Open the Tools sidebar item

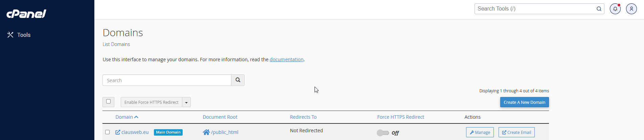[x=19, y=35]
